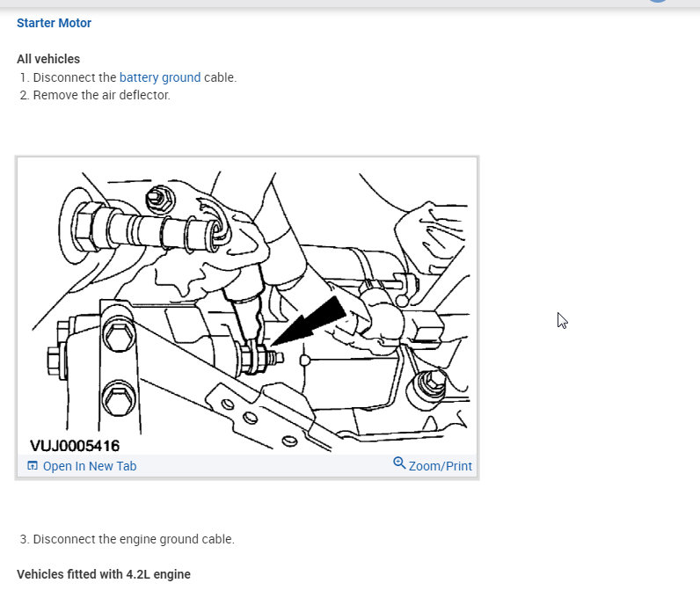The height and width of the screenshot is (605, 700).
Task: Click the open-in-new-tab icon
Action: pyautogui.click(x=33, y=466)
